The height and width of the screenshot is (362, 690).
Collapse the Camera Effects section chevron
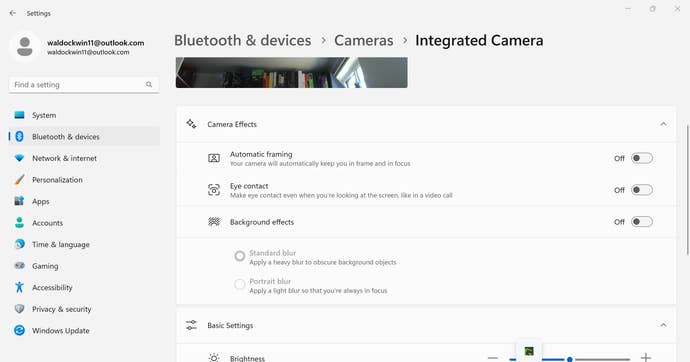[x=663, y=124]
